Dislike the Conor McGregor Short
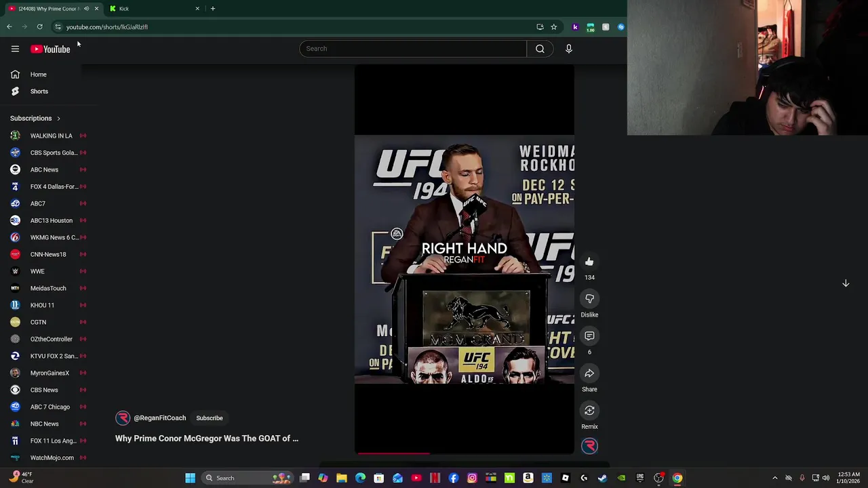The height and width of the screenshot is (488, 868). [x=589, y=299]
